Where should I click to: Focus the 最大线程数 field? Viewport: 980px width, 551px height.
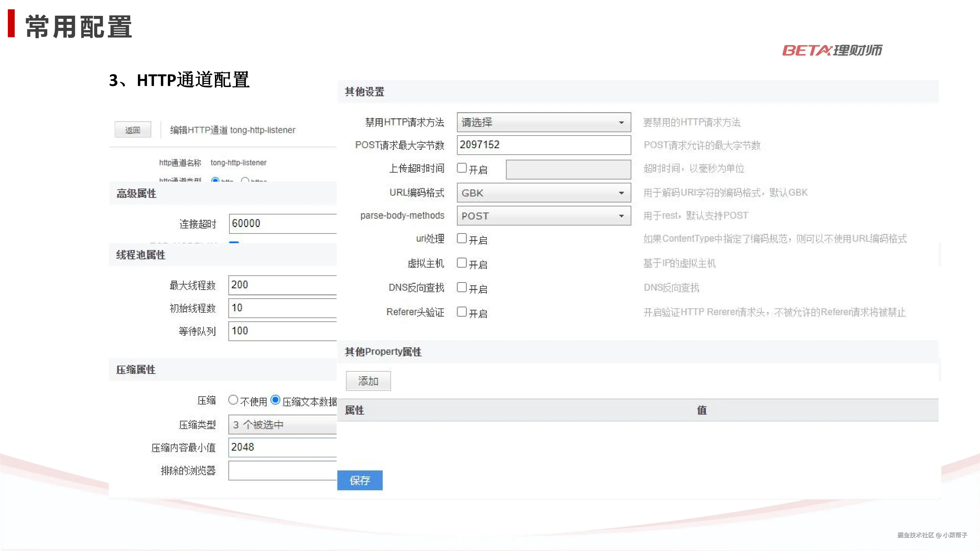(x=282, y=285)
